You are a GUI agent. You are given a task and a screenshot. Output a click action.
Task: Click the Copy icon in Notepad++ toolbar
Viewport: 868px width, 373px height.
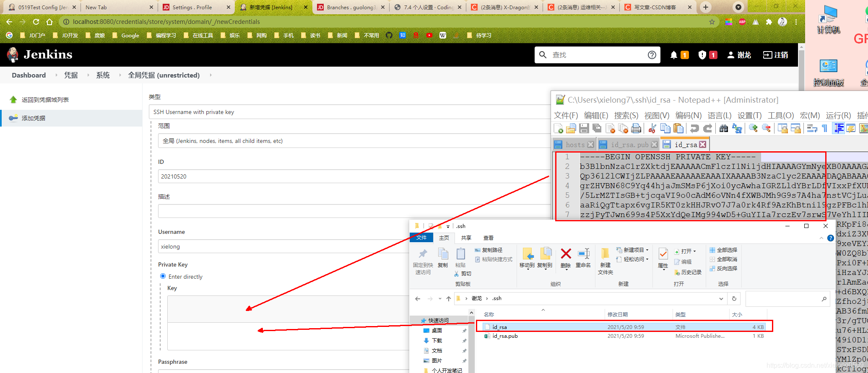[665, 128]
